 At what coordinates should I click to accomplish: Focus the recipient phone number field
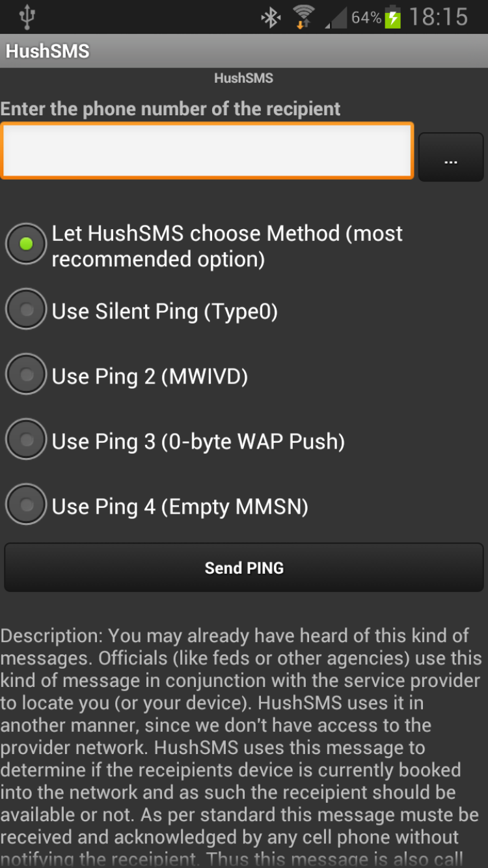click(207, 150)
